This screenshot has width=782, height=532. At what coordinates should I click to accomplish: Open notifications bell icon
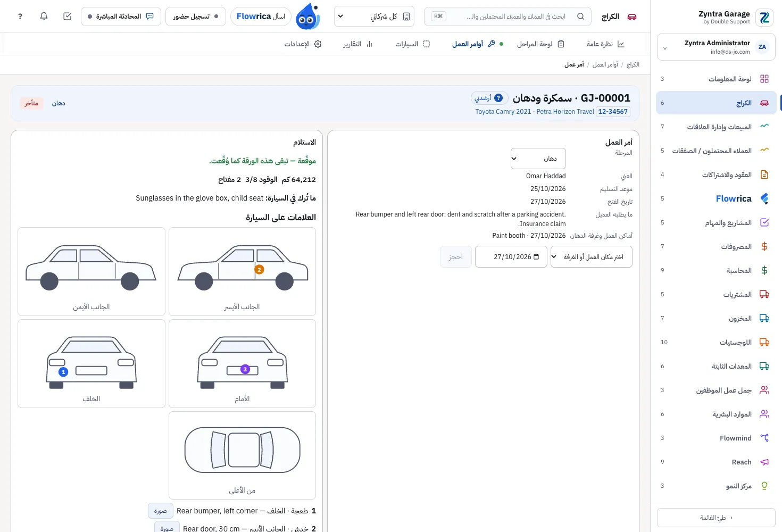click(44, 16)
